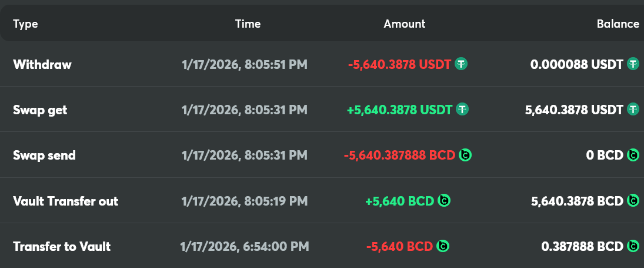Click the USDT icon in Swap get balance
Viewport: 644px width, 268px height.
(633, 110)
